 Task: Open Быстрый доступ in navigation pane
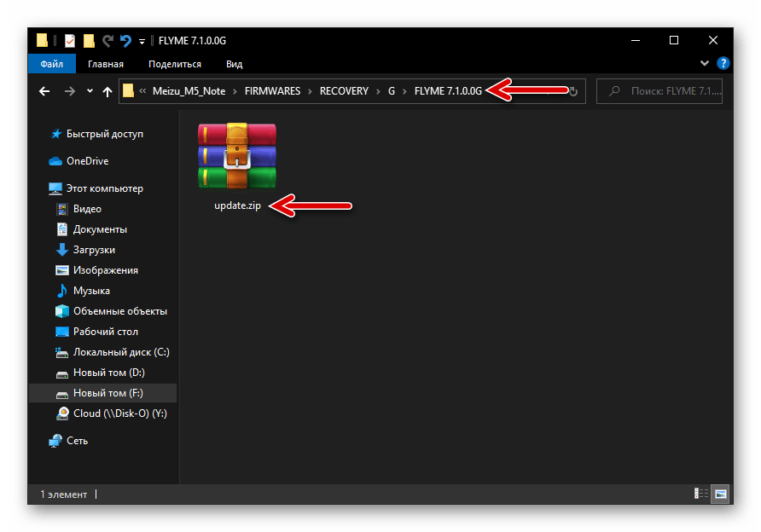105,134
